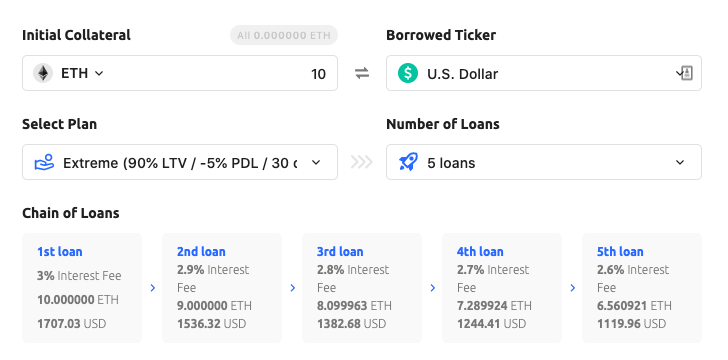Click the swap arrows icon between fields
728x360 pixels.
click(362, 73)
